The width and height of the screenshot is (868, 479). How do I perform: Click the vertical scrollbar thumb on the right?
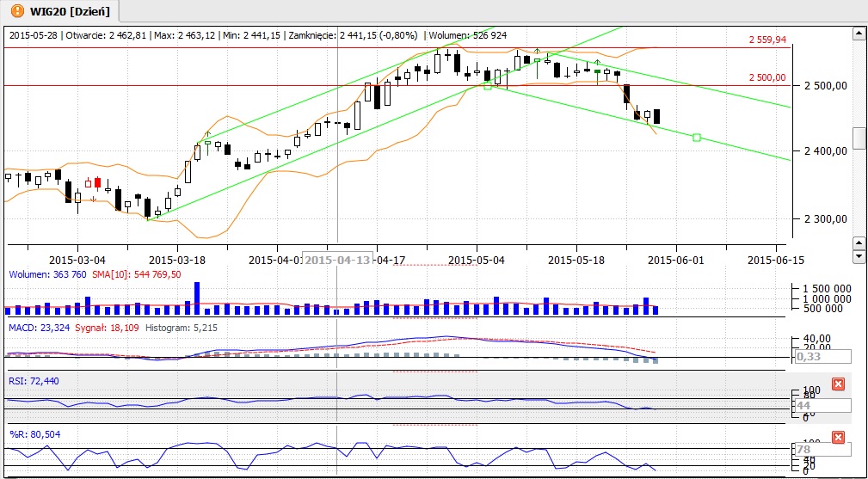click(859, 138)
